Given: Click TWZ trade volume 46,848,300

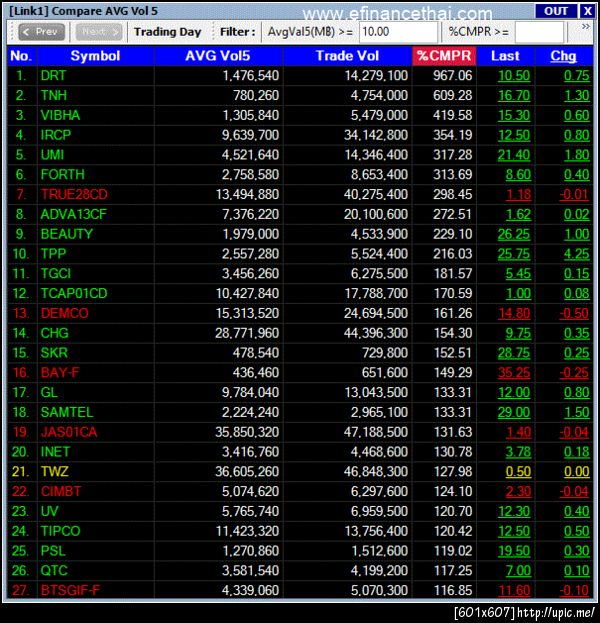Looking at the screenshot, I should coord(376,472).
